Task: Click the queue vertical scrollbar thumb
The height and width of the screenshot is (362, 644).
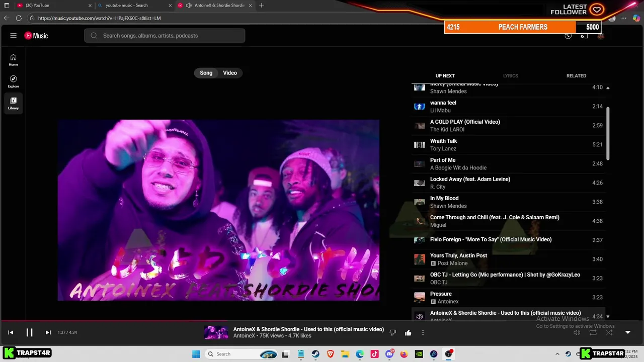Action: click(x=608, y=133)
